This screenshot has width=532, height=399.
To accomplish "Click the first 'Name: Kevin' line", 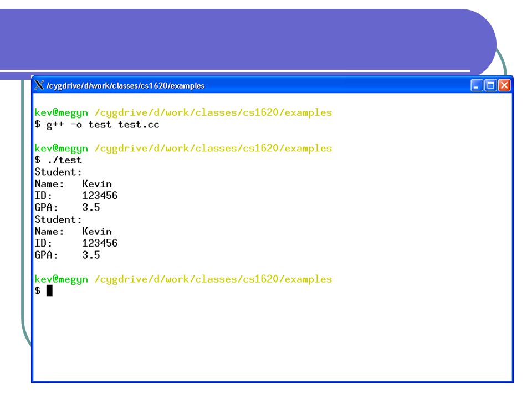I will coord(73,184).
